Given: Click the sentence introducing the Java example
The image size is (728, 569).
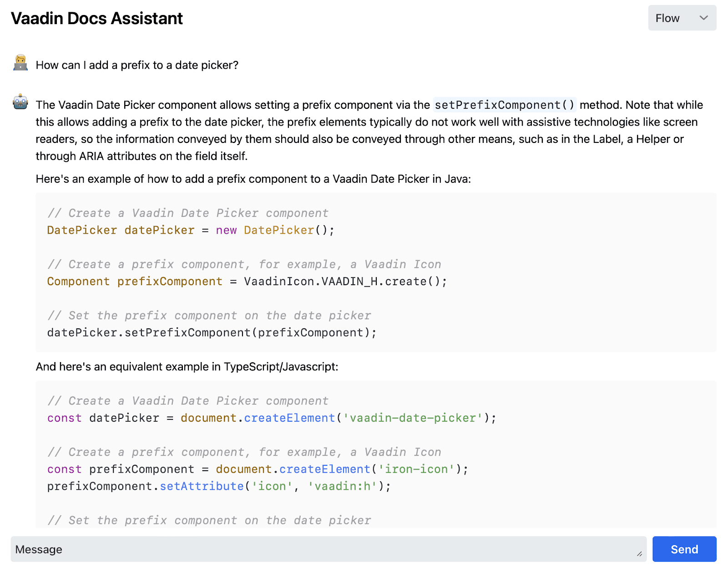Looking at the screenshot, I should pyautogui.click(x=253, y=179).
